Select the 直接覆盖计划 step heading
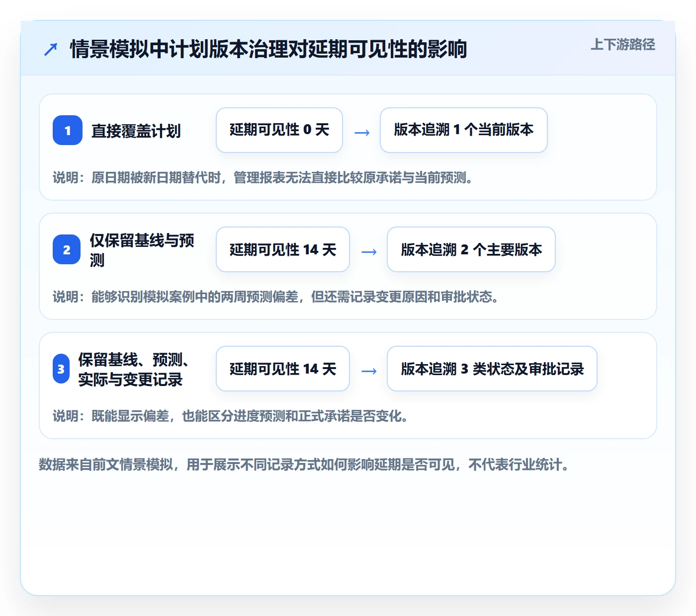 coord(136,131)
